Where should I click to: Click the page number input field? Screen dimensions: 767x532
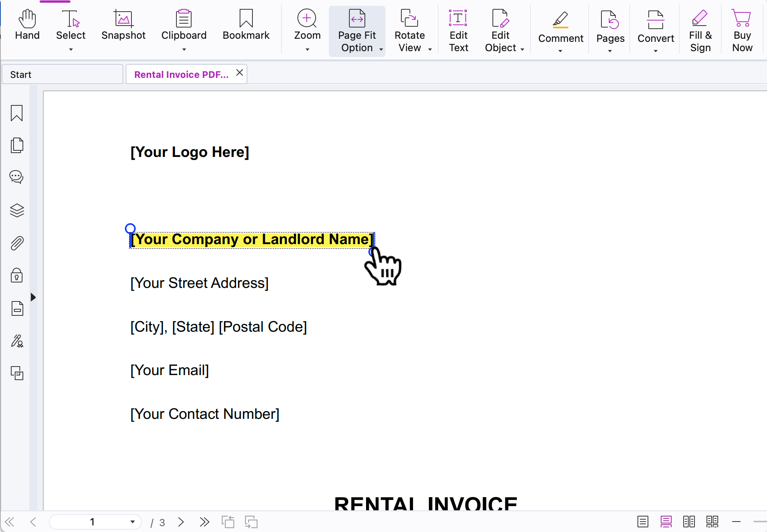92,522
